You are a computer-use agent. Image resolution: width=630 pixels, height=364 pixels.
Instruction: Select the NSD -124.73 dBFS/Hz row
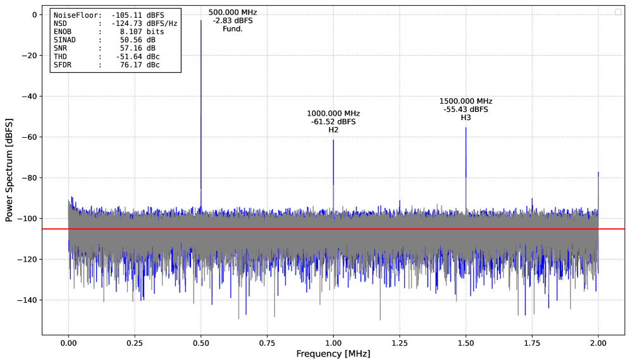(x=115, y=23)
